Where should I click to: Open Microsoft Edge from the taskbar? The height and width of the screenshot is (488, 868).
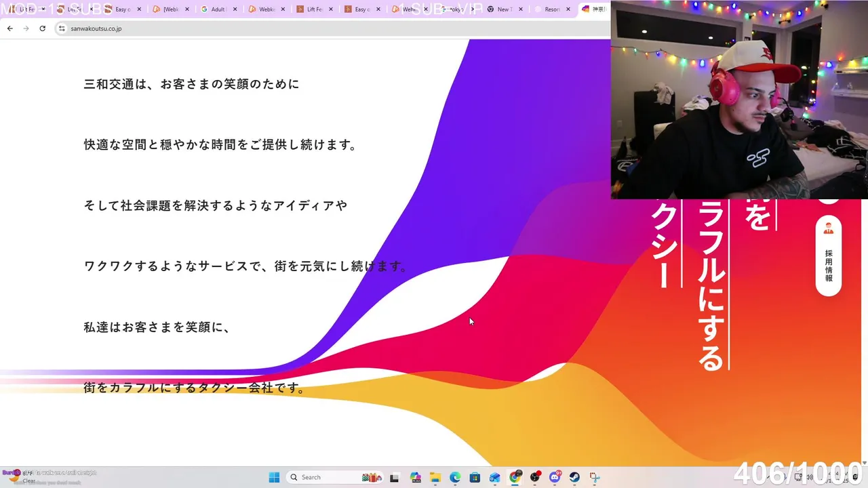tap(455, 477)
